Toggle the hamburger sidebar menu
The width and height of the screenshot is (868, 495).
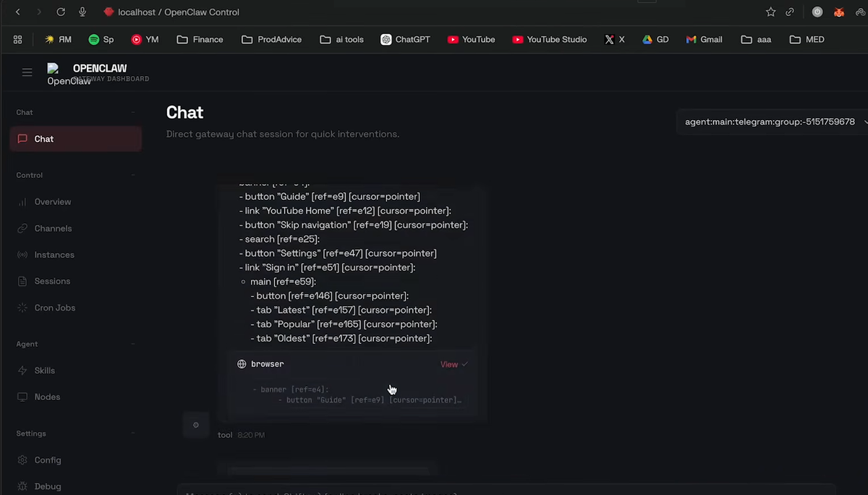(x=27, y=72)
